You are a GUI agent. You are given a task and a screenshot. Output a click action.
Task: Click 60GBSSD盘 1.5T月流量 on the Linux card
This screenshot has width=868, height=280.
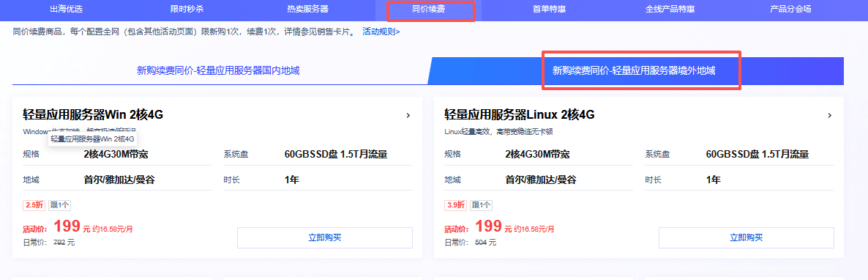[757, 154]
